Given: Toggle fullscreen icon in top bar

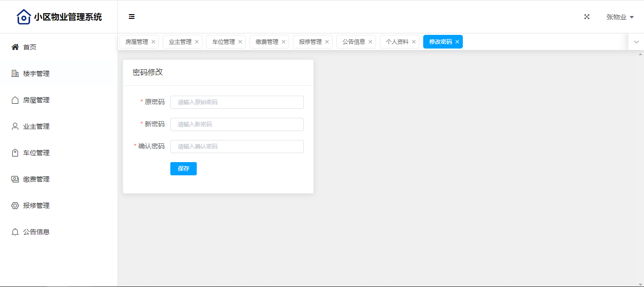Looking at the screenshot, I should [x=587, y=16].
